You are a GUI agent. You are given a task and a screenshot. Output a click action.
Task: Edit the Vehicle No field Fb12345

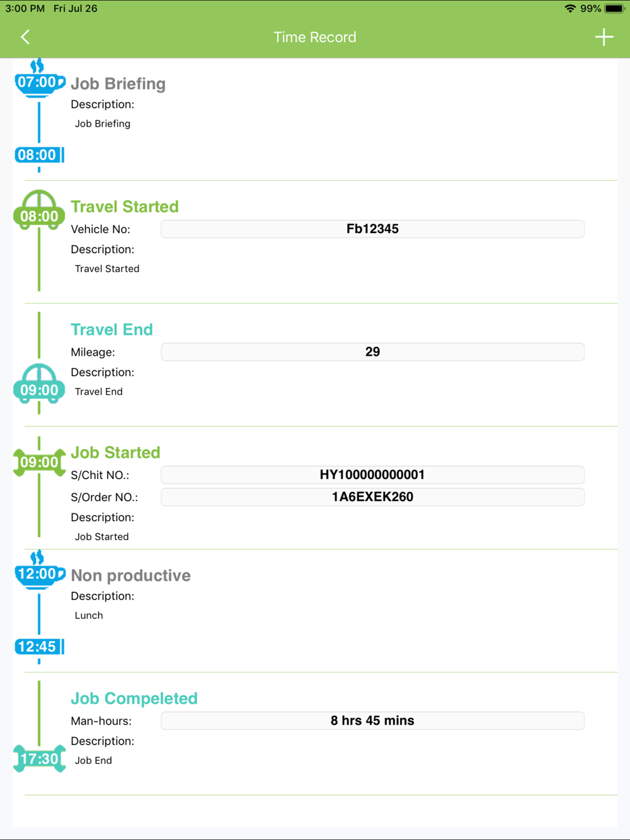pos(372,229)
